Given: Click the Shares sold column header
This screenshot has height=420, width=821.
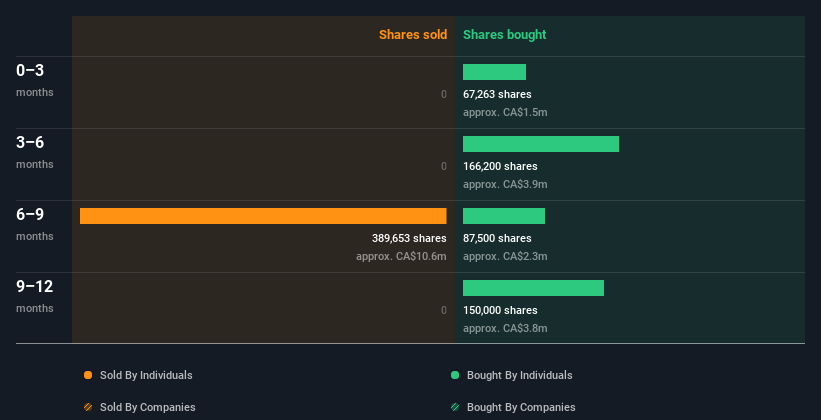Looking at the screenshot, I should coord(413,35).
